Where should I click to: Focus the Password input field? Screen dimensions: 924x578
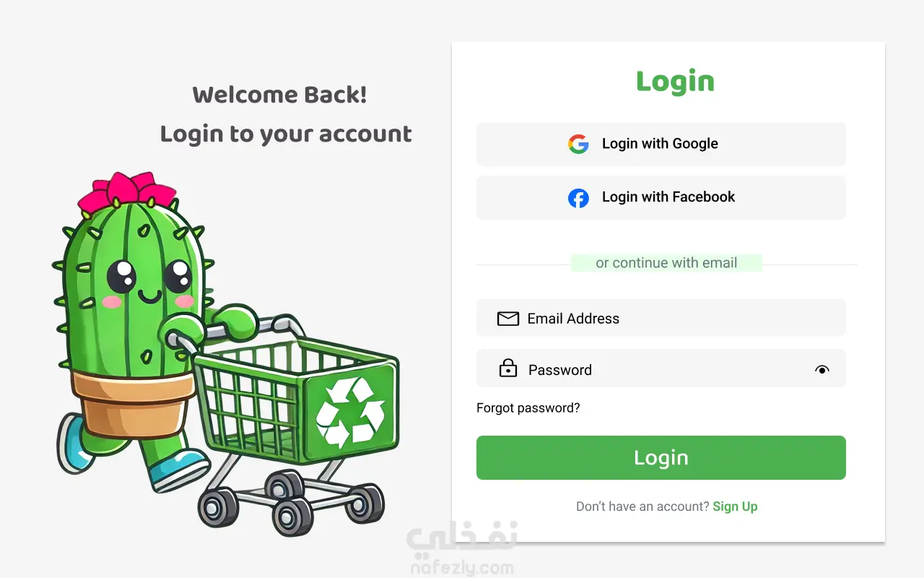coord(661,368)
